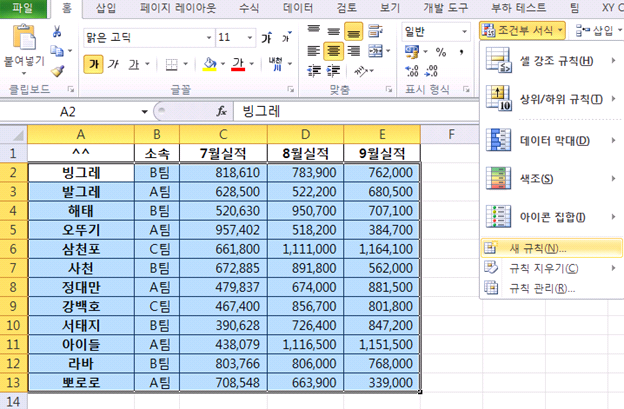This screenshot has width=624, height=409.
Task: Open 색조 color scales submenu
Action: [552, 179]
